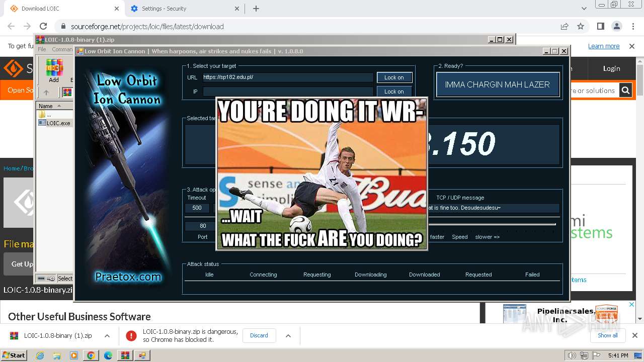Click the Praetox.com label in LOIC
This screenshot has width=644, height=362.
[128, 277]
